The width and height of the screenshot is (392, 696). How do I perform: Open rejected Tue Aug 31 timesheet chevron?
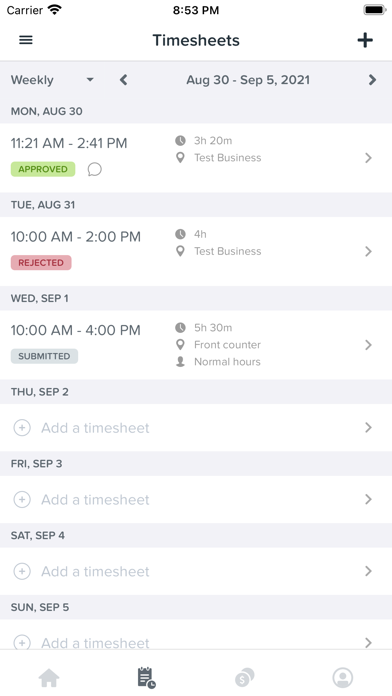368,252
